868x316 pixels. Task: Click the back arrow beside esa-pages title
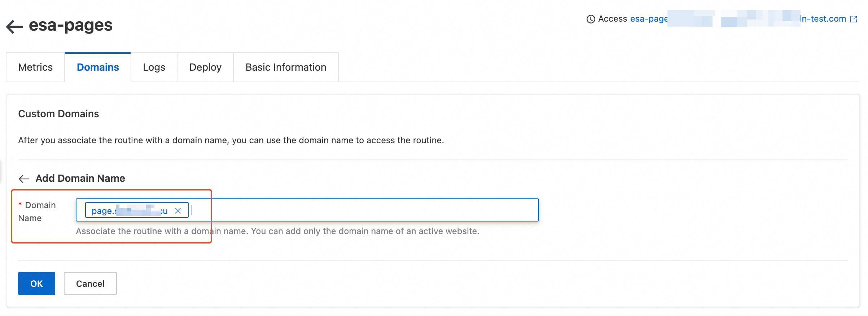tap(14, 26)
